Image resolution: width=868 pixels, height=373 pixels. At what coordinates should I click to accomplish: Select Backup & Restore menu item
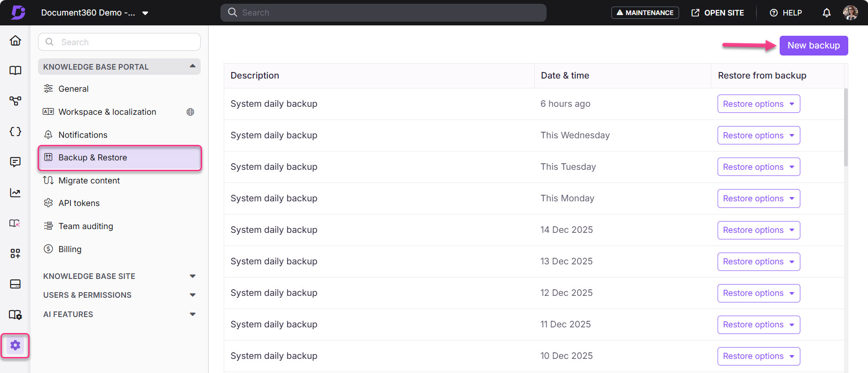point(119,158)
